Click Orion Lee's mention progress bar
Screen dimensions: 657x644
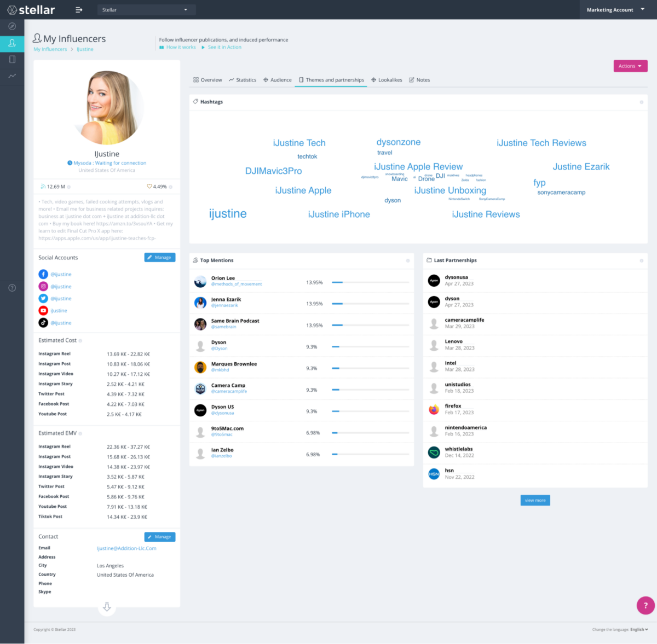[x=370, y=283]
